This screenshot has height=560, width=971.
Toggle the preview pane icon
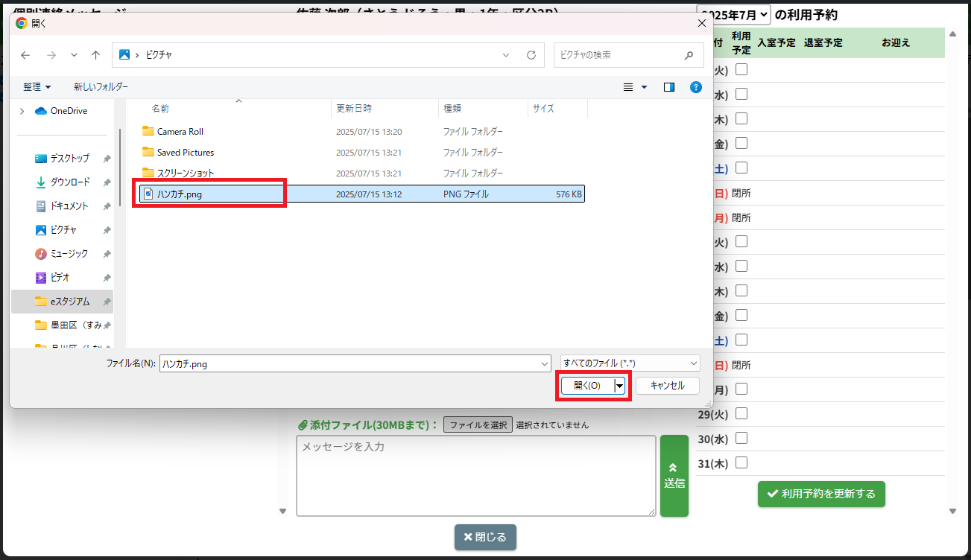click(668, 87)
